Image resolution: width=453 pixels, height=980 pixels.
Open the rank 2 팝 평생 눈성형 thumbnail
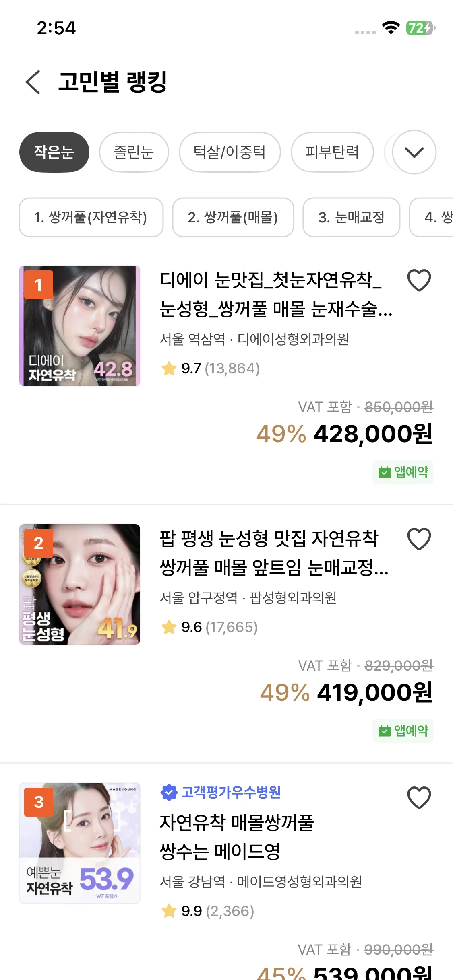point(80,585)
